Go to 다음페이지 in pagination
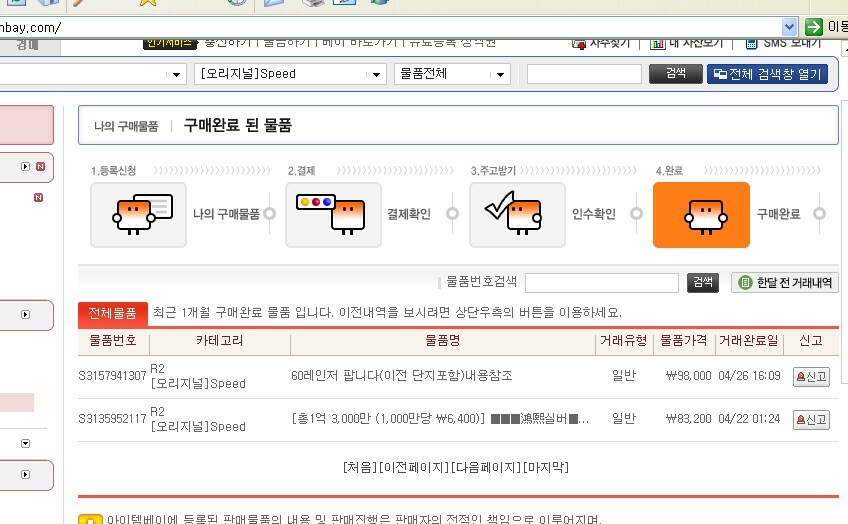The height and width of the screenshot is (524, 848). click(x=486, y=468)
